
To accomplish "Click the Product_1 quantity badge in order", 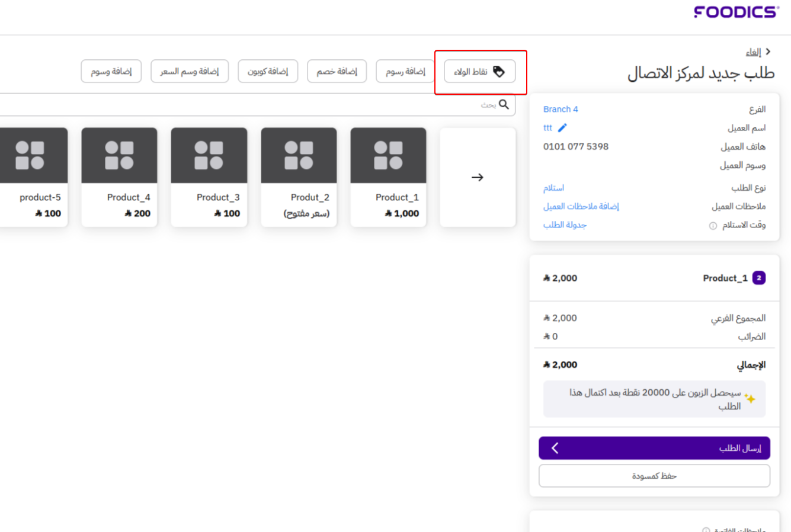I will click(758, 278).
